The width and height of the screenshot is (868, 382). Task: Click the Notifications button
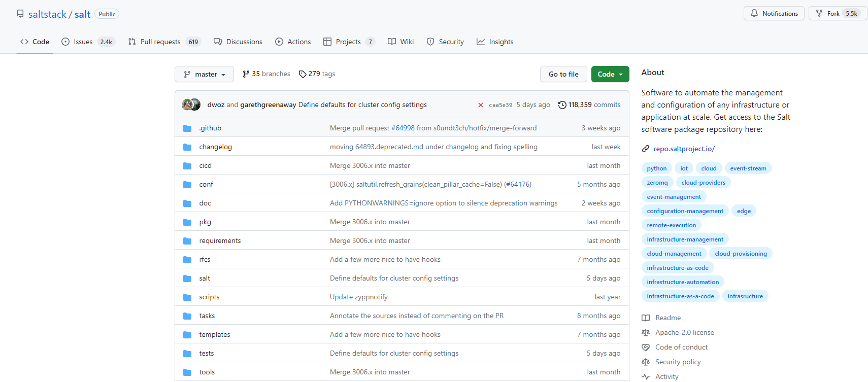pyautogui.click(x=774, y=14)
